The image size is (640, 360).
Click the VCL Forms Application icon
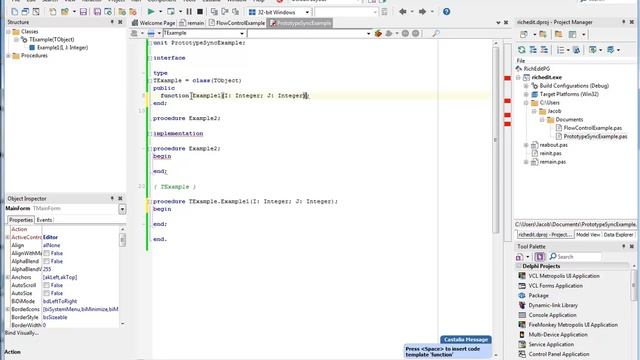click(522, 286)
